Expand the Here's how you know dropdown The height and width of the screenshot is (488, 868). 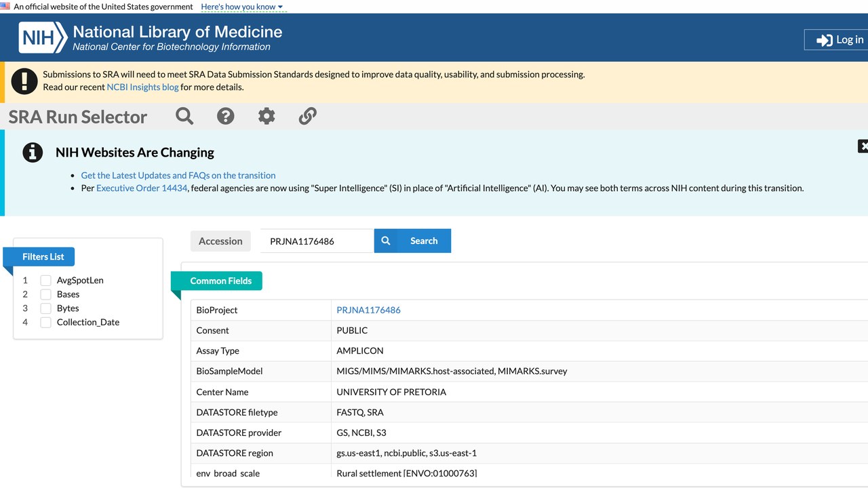click(242, 7)
